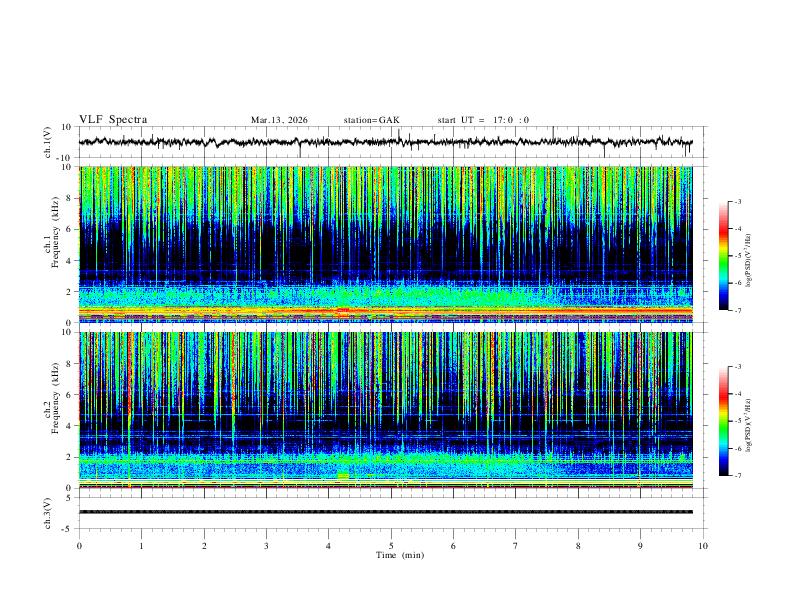
Task: Click the time axis tick label '8'
Action: [x=578, y=546]
